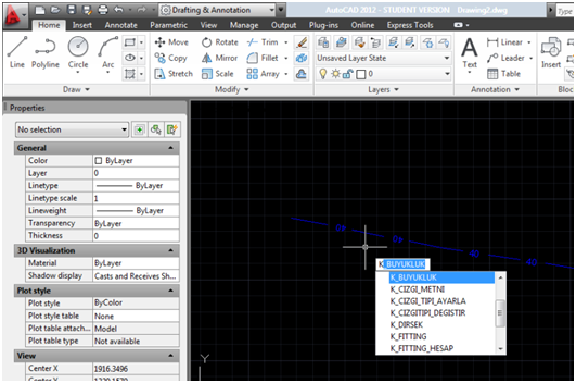The image size is (575, 381).
Task: Toggle layer freeze sun icon
Action: [x=335, y=74]
